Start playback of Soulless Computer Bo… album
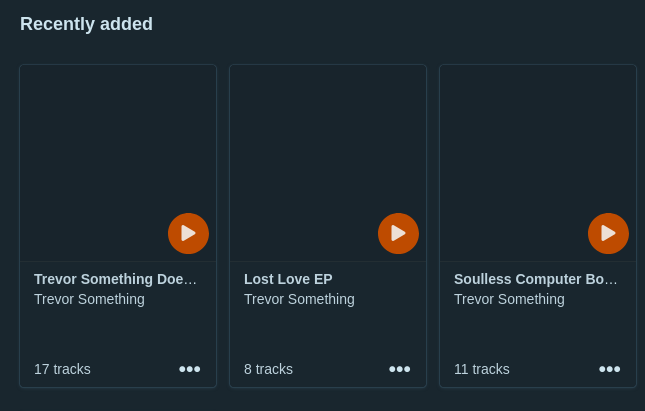645x411 pixels. (x=608, y=233)
